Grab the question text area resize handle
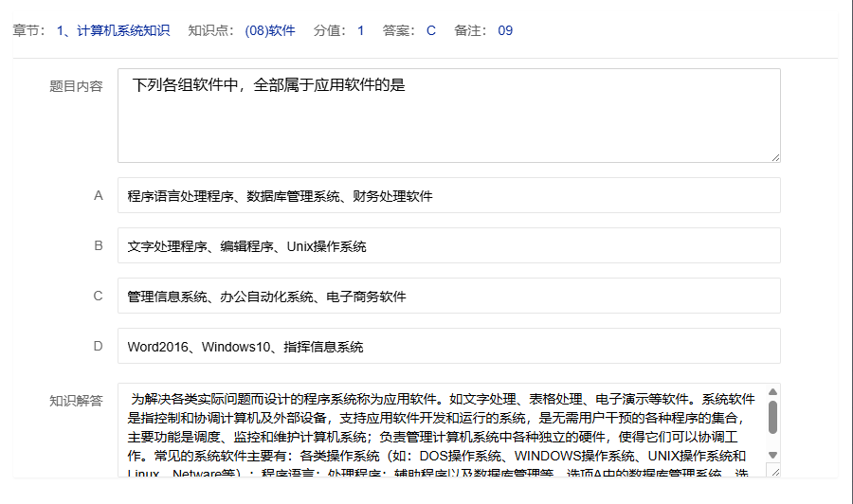This screenshot has width=853, height=504. [775, 156]
